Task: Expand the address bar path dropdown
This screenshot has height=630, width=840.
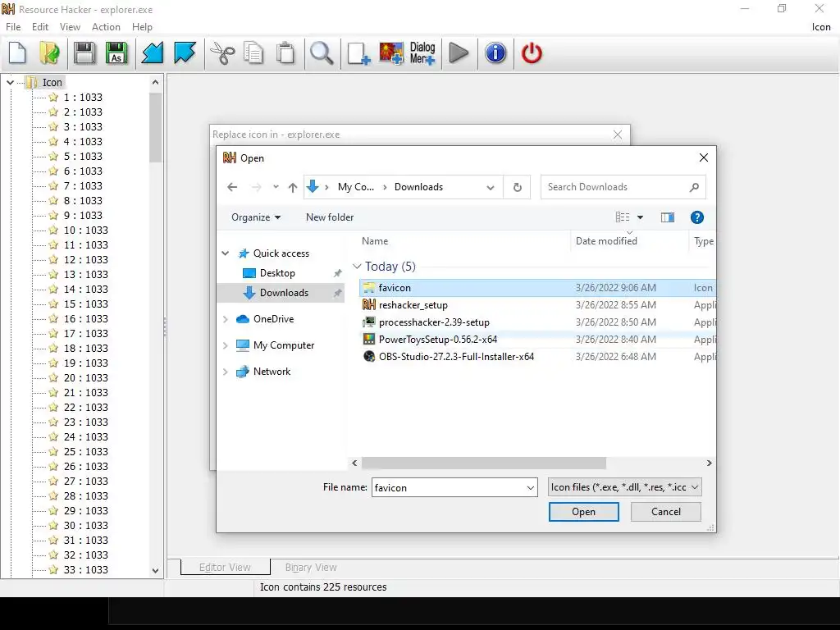Action: tap(491, 187)
